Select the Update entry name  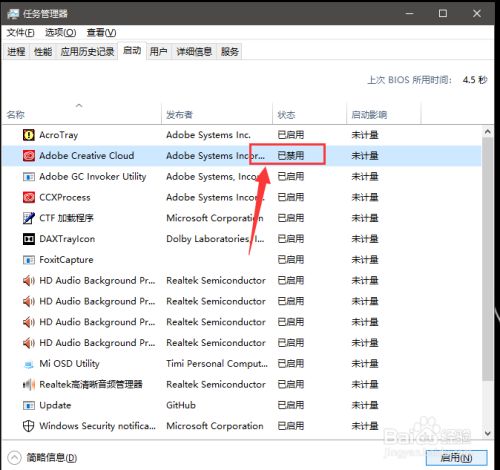click(x=55, y=405)
